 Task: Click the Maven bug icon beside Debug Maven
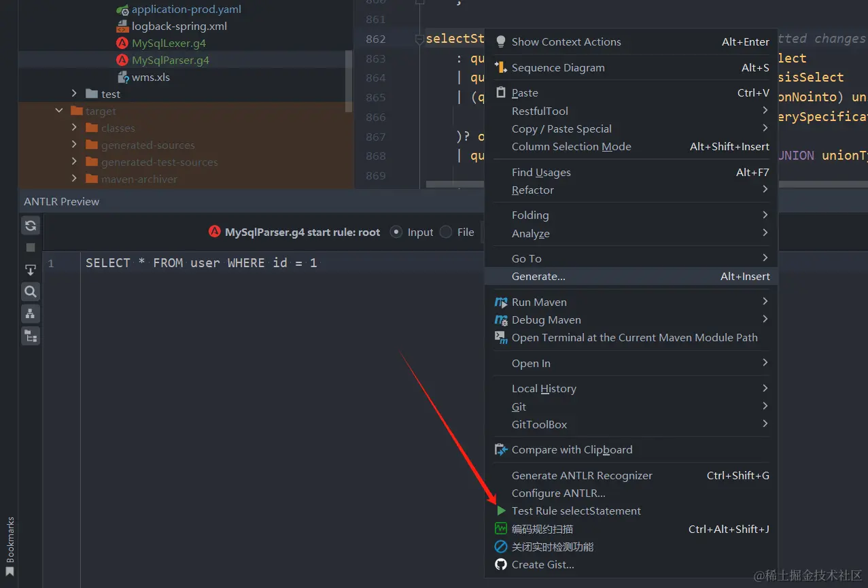pyautogui.click(x=501, y=319)
